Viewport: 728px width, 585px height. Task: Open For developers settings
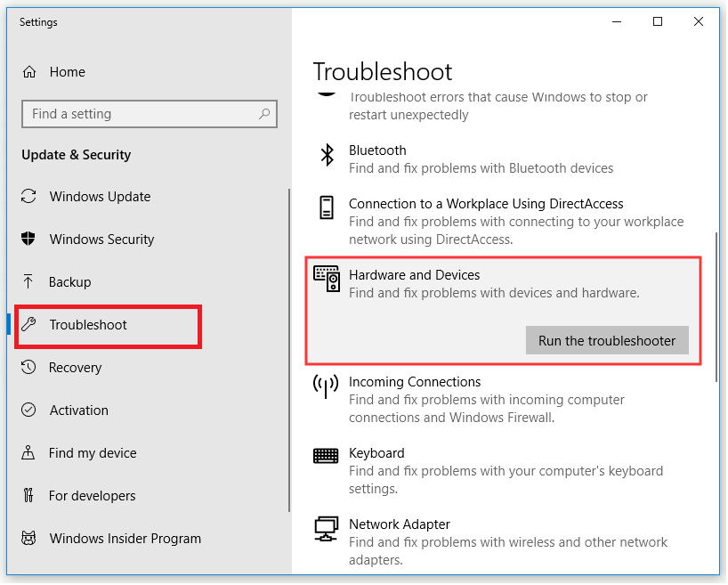93,496
